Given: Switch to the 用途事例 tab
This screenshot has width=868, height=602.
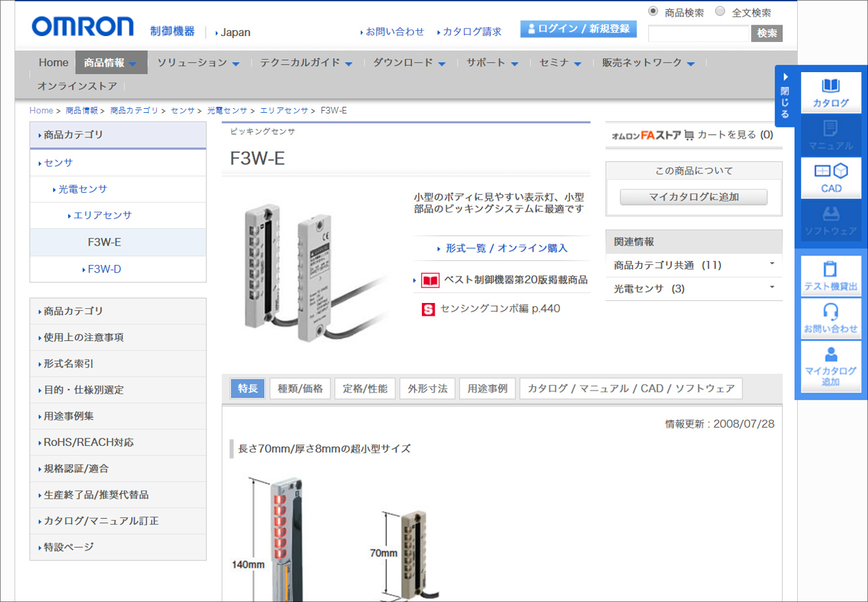Looking at the screenshot, I should click(487, 388).
